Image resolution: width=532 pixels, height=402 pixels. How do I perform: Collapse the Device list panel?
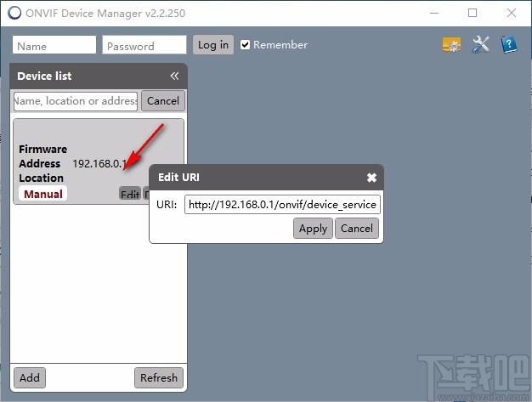tap(174, 76)
